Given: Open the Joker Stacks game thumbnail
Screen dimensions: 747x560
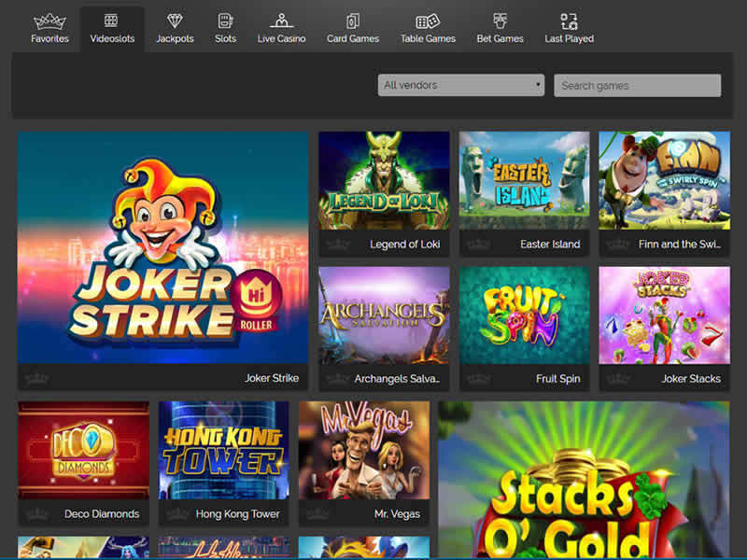Looking at the screenshot, I should (664, 315).
